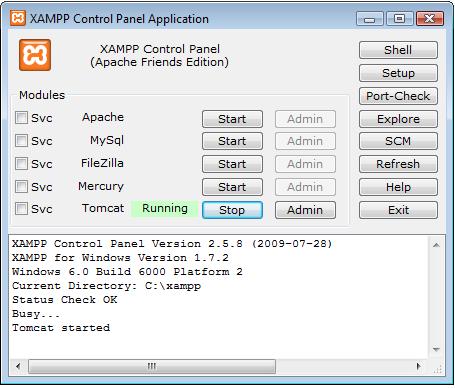
Task: Open the Tomcat Admin page
Action: coord(305,210)
